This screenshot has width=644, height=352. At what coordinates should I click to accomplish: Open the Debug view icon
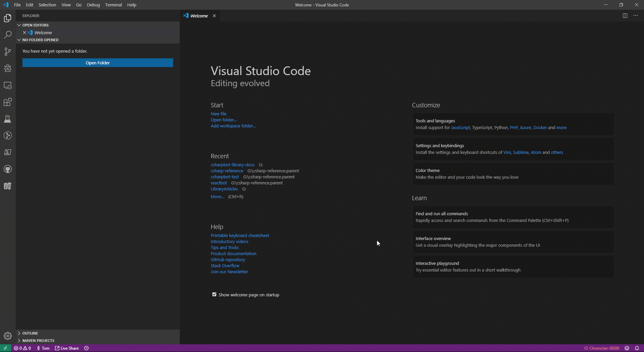point(8,68)
